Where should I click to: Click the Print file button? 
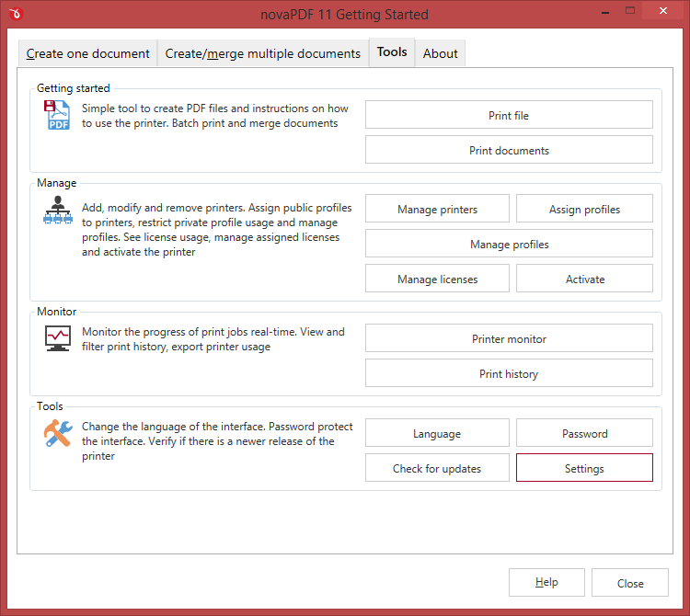point(509,115)
